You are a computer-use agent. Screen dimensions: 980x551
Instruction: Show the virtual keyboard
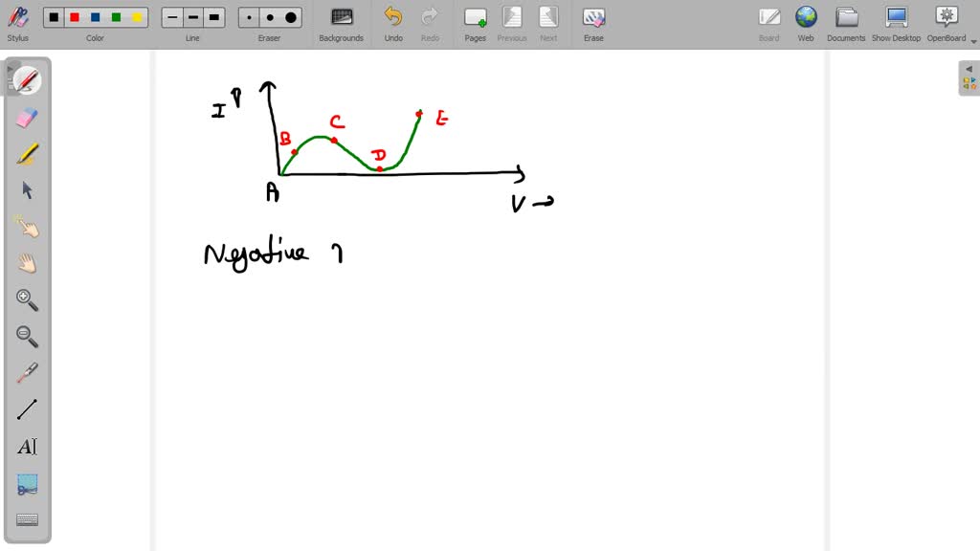(x=27, y=519)
